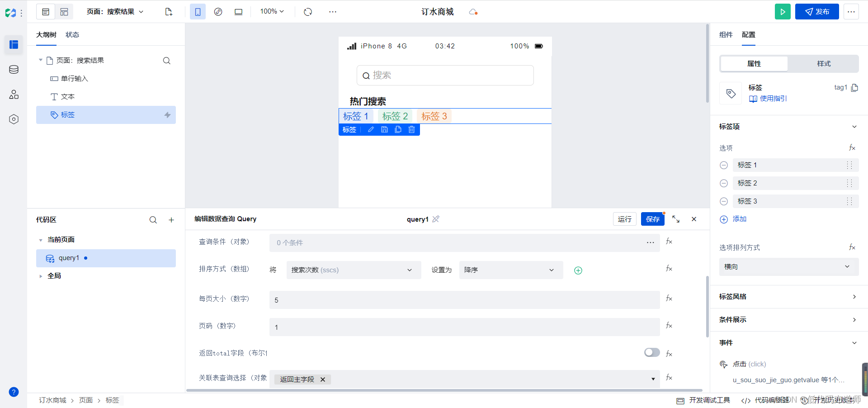Add new item in code area
The height and width of the screenshot is (408, 868).
(x=171, y=220)
